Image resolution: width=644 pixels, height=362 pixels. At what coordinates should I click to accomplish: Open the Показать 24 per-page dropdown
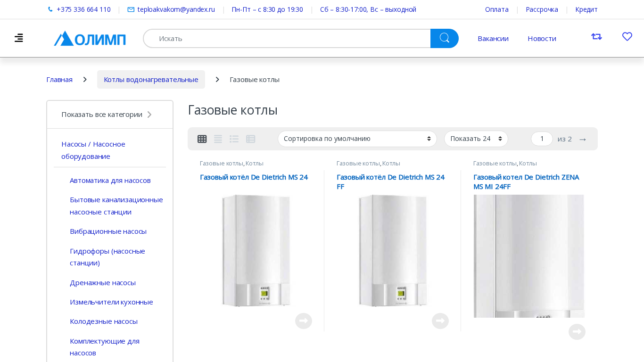click(476, 139)
